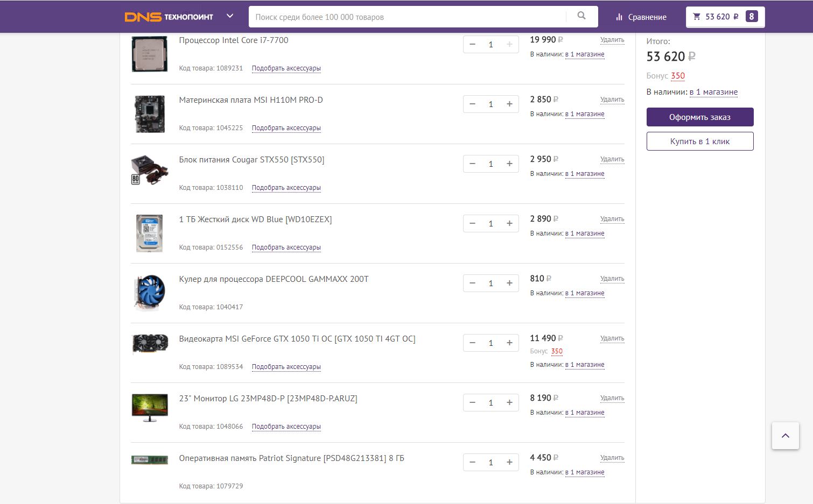Open store availability link for DEEPCOOL cooler
This screenshot has width=813, height=504.
click(x=585, y=293)
